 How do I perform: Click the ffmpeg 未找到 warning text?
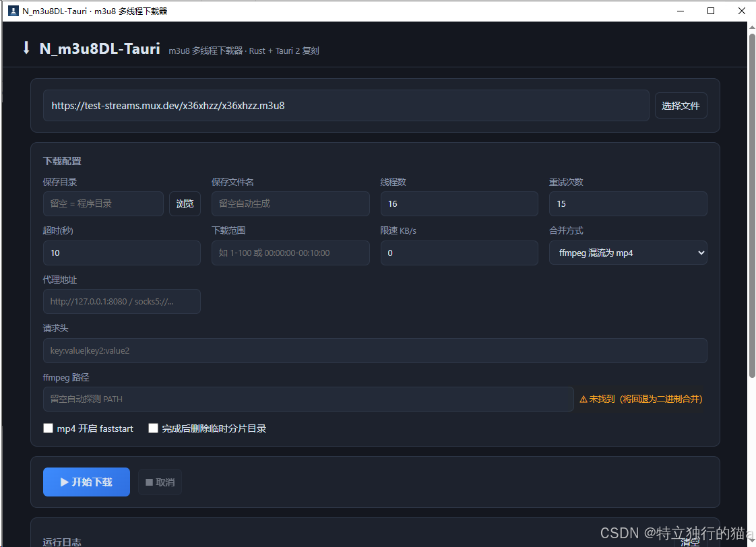click(641, 399)
